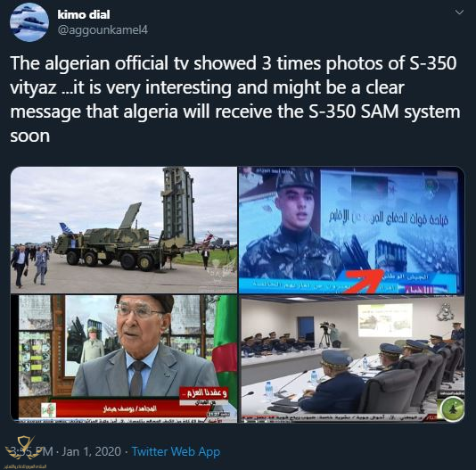This screenshot has height=470, width=476.
Task: Click the projector screen in meeting photo
Action: point(384,320)
